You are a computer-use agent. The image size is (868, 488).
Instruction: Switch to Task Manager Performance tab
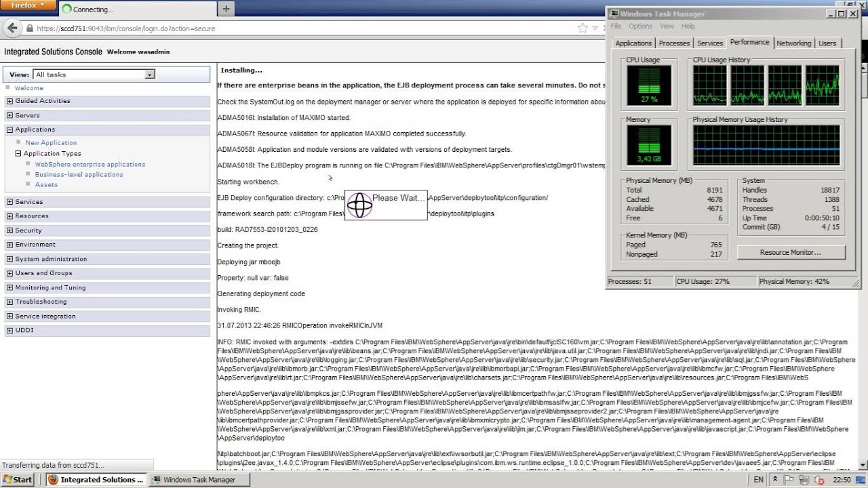749,42
